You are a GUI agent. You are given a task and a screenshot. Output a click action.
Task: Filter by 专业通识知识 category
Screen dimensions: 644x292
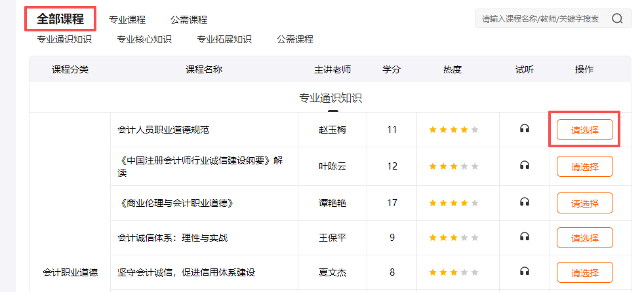click(x=64, y=39)
